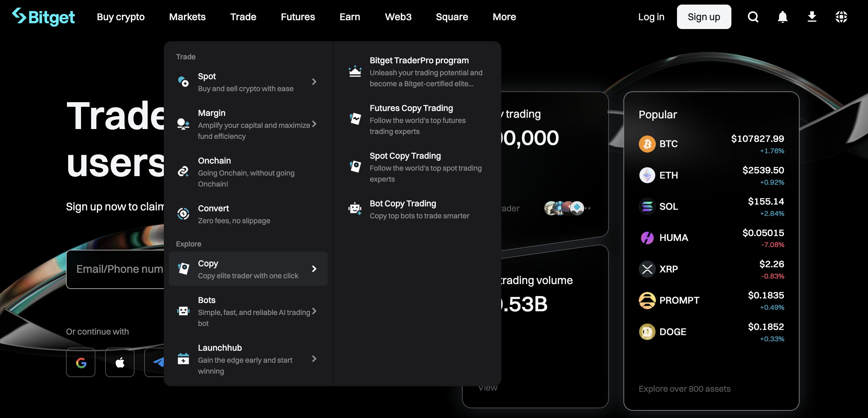Open Futures Copy Trading link

pos(417,119)
